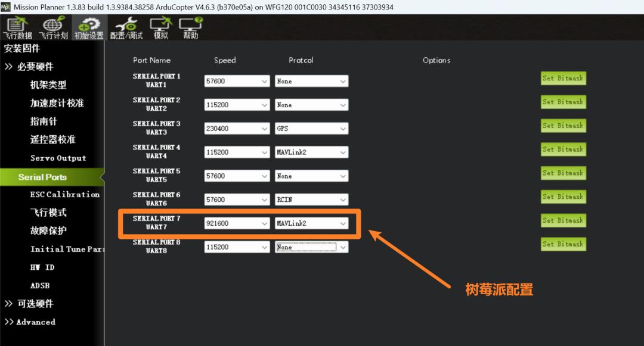Open SERIAL PORT 5 protocol dropdown
This screenshot has height=346, width=644.
click(x=311, y=176)
